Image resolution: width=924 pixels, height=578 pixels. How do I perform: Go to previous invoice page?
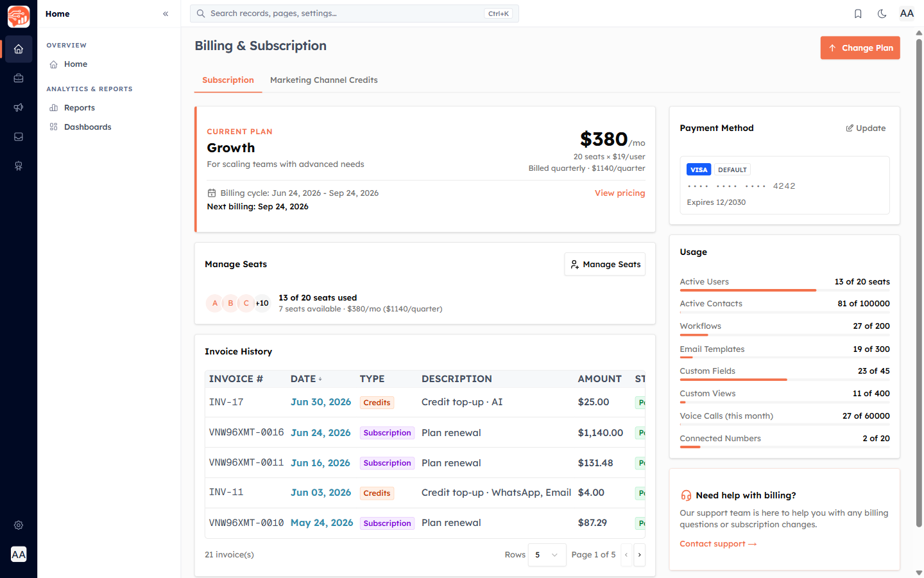[x=626, y=555]
